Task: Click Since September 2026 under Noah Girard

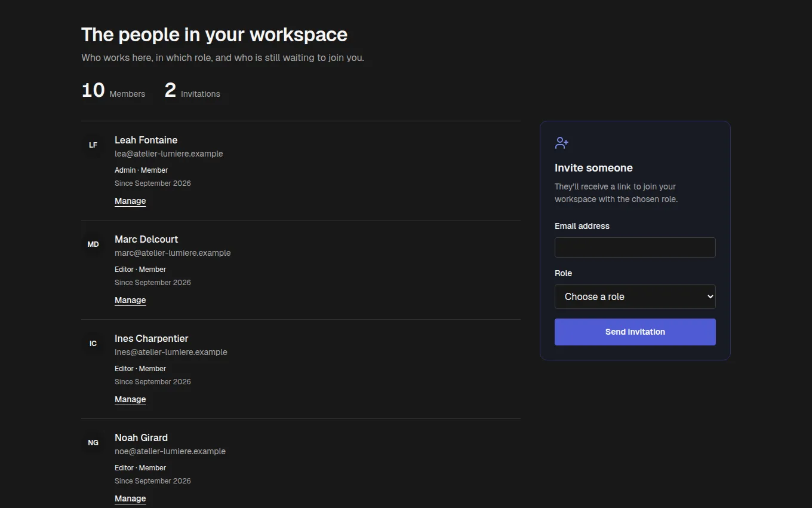Action: tap(153, 481)
